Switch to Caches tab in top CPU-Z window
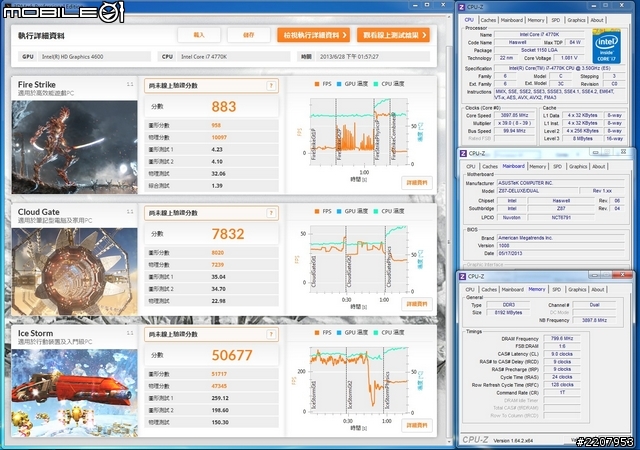The height and width of the screenshot is (450, 640). click(488, 20)
